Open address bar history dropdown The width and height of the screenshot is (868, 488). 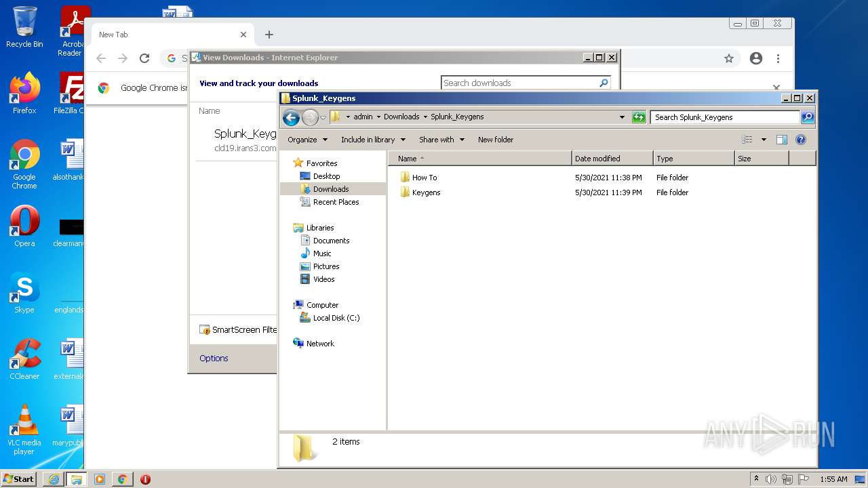coord(622,117)
